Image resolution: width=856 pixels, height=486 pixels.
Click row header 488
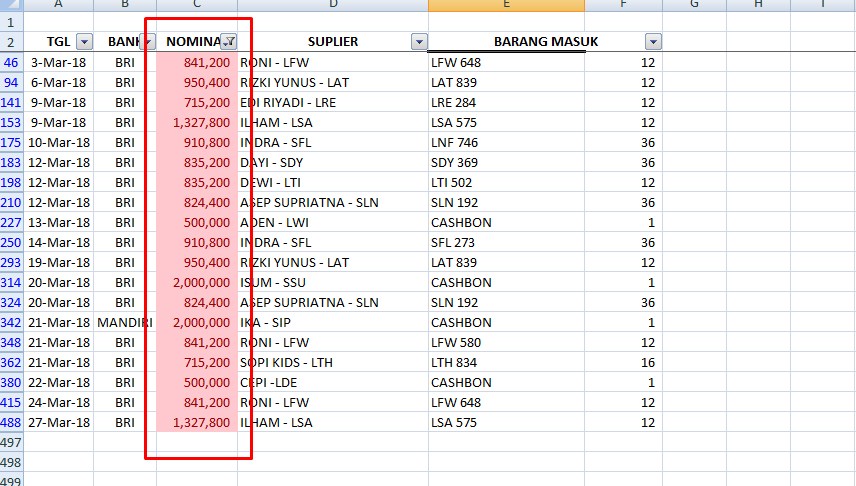[11, 422]
